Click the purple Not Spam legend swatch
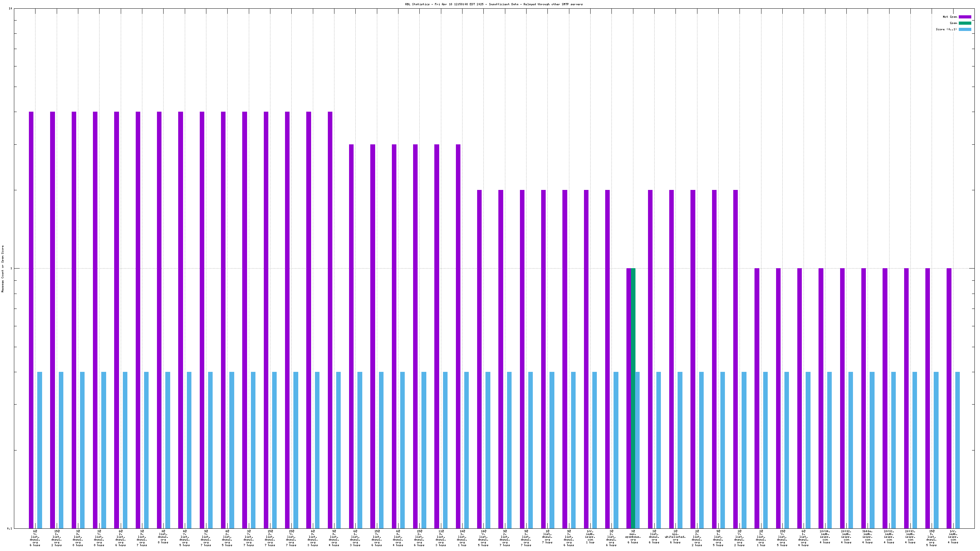The height and width of the screenshot is (551, 980). 964,17
